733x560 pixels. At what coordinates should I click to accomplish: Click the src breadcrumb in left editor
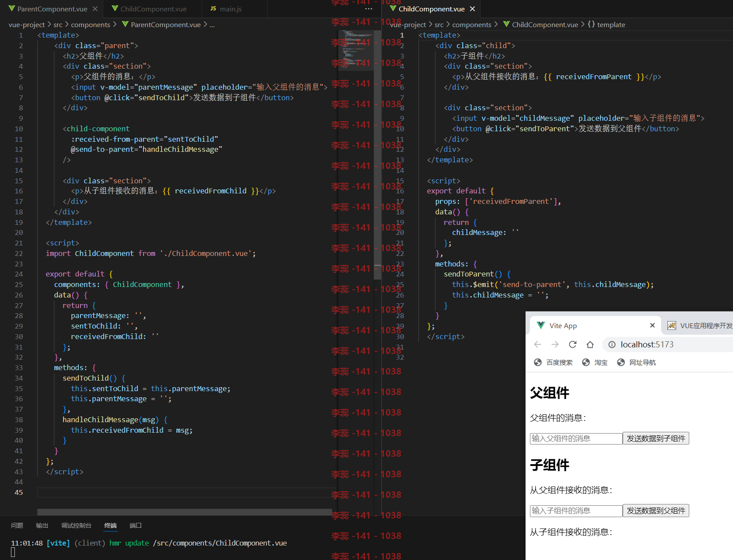[x=58, y=24]
